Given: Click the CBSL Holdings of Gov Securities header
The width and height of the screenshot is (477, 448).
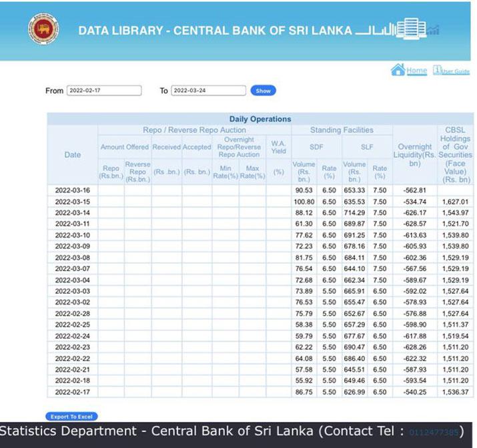Looking at the screenshot, I should point(455,155).
